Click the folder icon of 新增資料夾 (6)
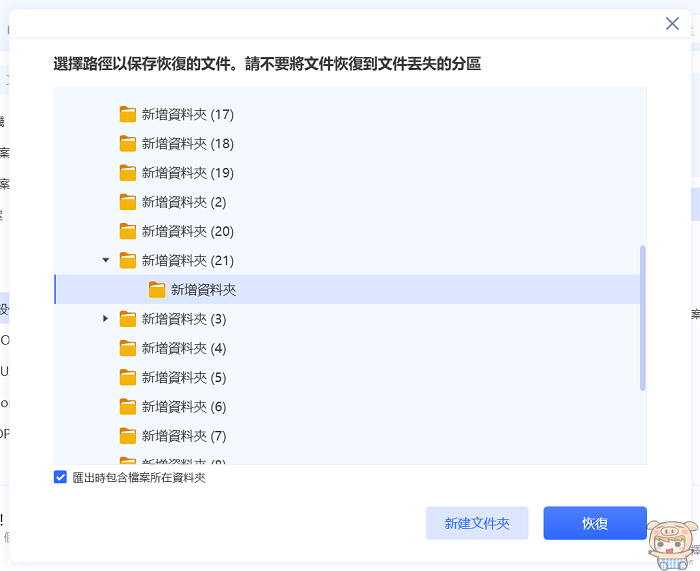Screen dimensions: 700x571 [127, 407]
